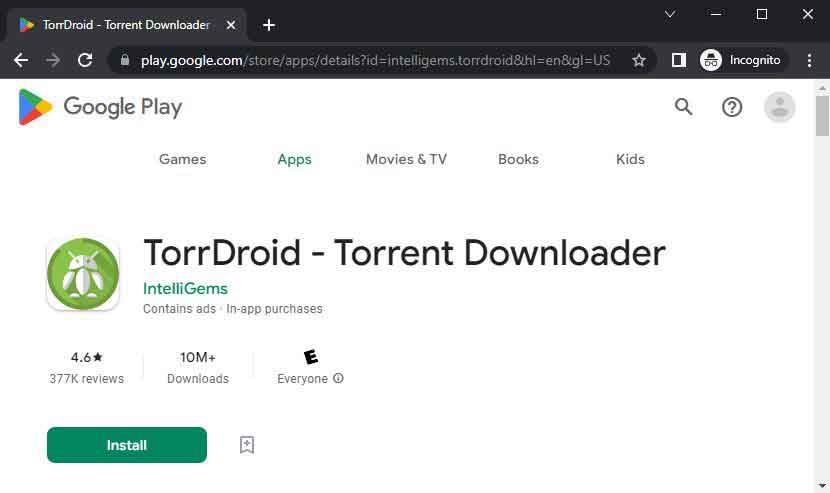Image resolution: width=830 pixels, height=493 pixels.
Task: Click the Contains ads label
Action: pyautogui.click(x=179, y=309)
